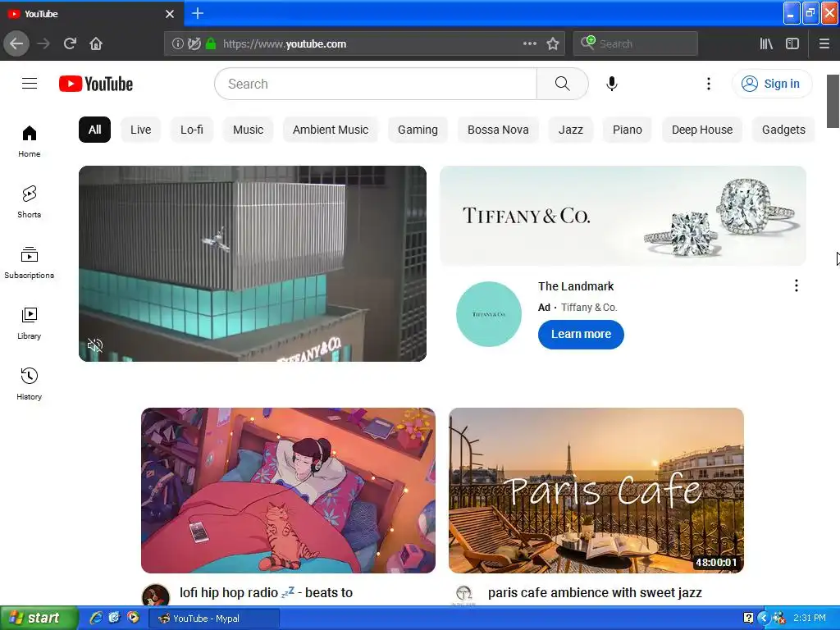This screenshot has width=840, height=630.
Task: Click the search magnifier button
Action: tap(562, 84)
